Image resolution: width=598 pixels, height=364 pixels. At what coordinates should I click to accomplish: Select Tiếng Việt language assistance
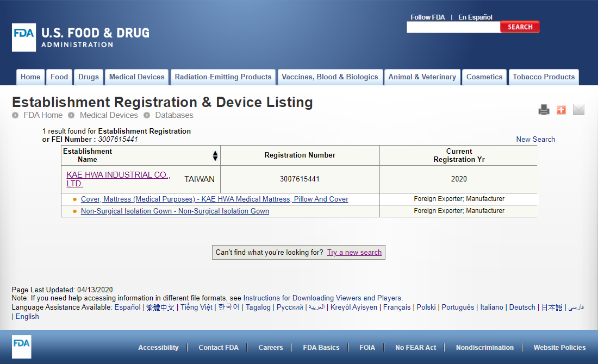click(196, 307)
